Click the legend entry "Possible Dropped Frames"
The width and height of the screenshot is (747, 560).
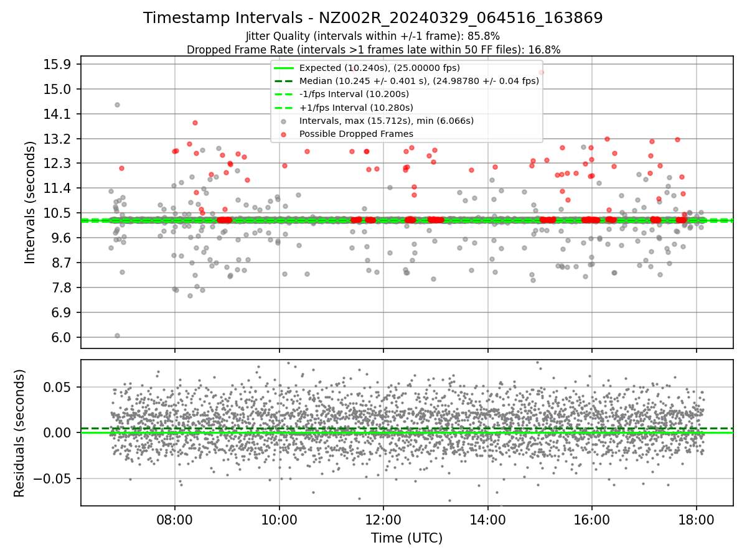(x=356, y=134)
